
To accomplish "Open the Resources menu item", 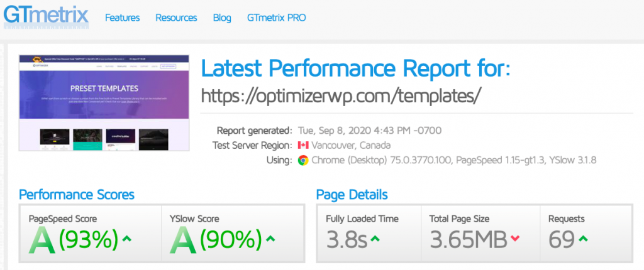I will coord(176,18).
